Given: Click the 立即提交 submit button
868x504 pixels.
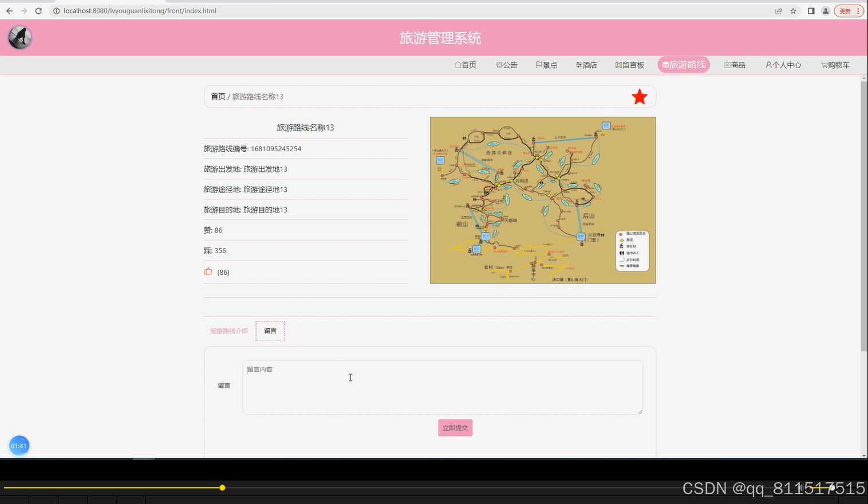Looking at the screenshot, I should coord(455,427).
